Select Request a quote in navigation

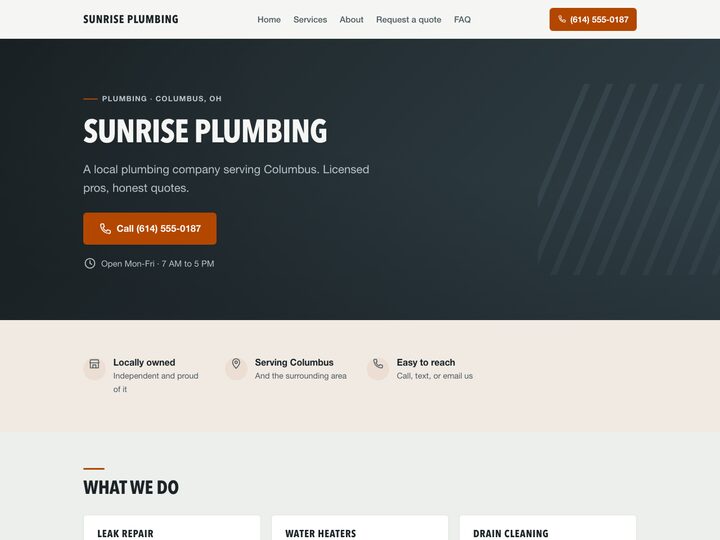tap(409, 20)
